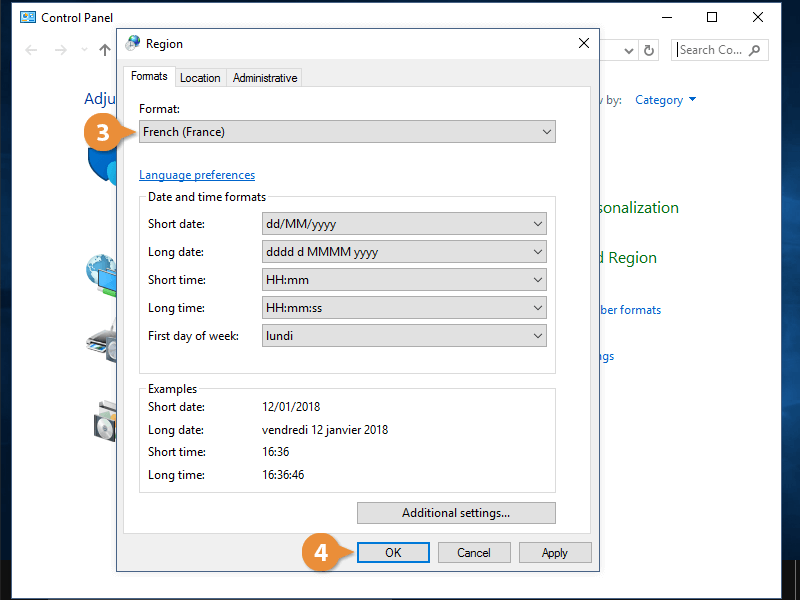Refresh the Control Panel view
800x600 pixels.
pos(648,51)
